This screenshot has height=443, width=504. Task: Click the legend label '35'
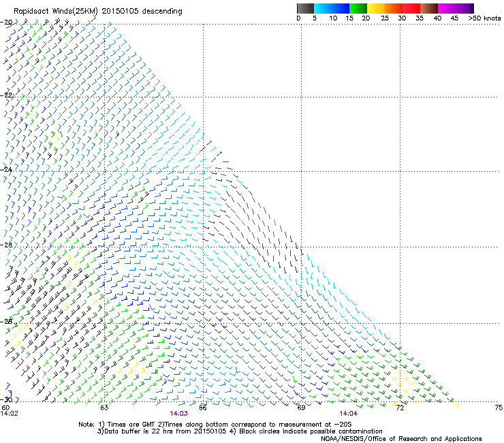420,18
